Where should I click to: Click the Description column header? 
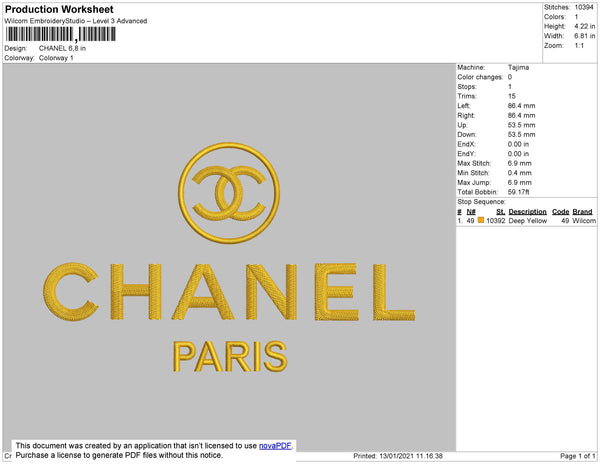[x=527, y=212]
